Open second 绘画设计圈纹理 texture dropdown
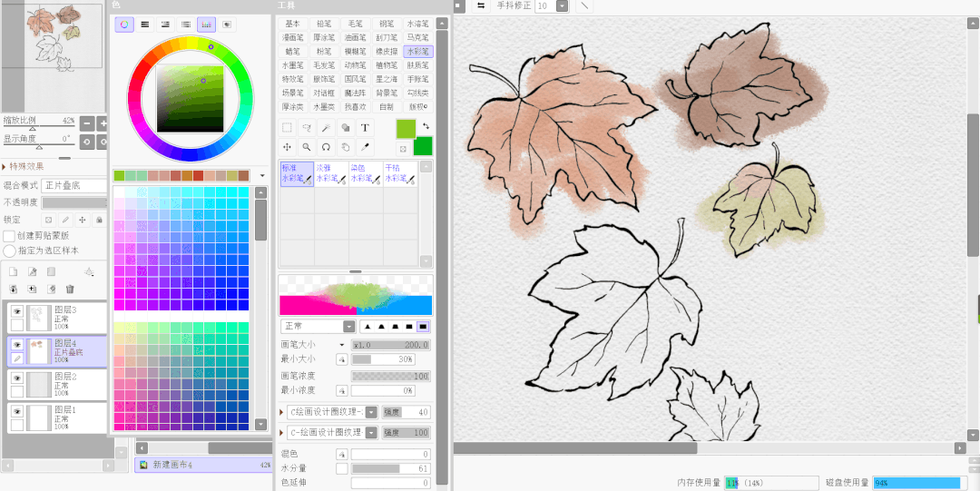Screen dimensions: 980x491 click(371, 432)
